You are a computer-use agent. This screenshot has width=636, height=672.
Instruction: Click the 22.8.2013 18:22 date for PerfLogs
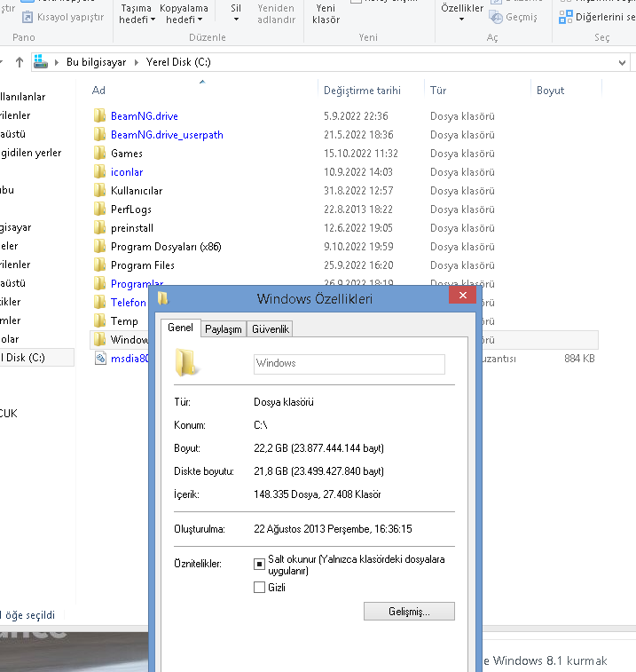[358, 210]
